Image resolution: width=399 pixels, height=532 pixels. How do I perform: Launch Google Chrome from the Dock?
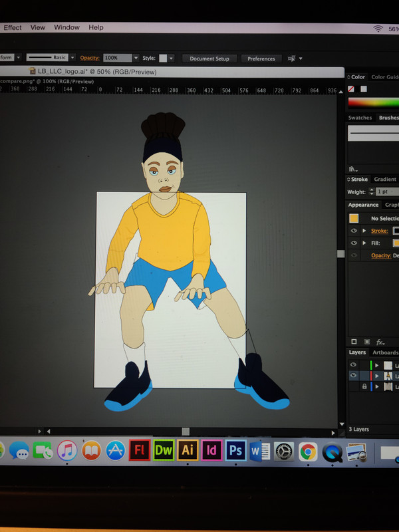coord(308,452)
